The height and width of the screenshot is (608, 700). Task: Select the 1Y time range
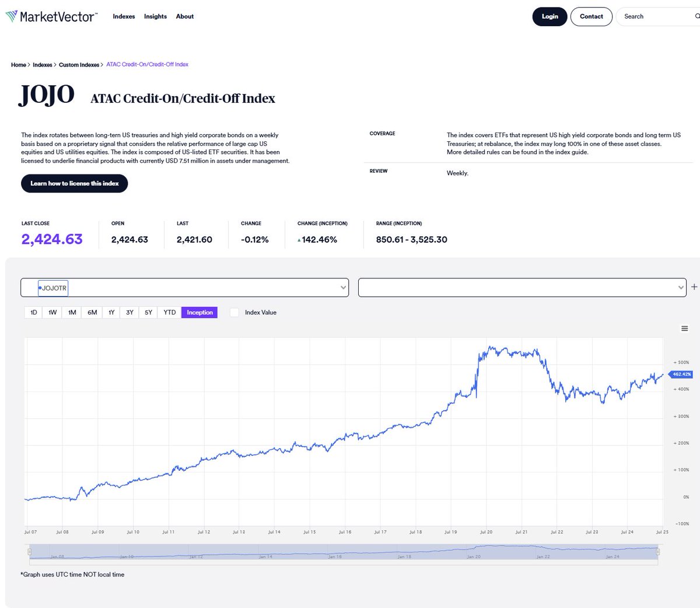[x=111, y=312]
